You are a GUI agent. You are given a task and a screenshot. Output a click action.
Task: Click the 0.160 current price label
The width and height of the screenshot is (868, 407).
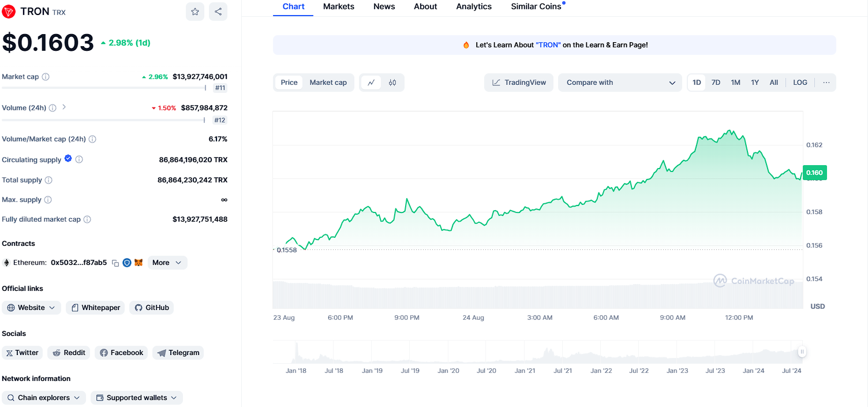click(814, 173)
